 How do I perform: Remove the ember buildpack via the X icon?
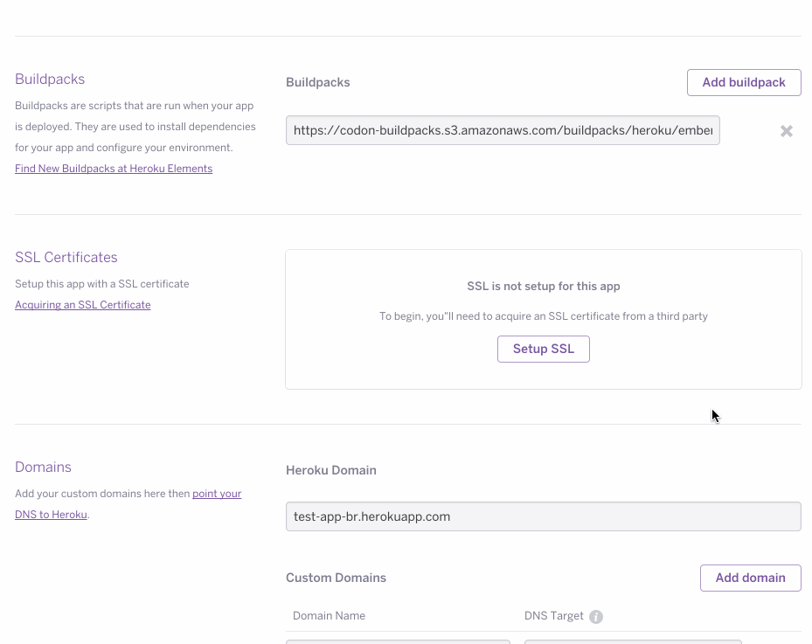tap(786, 130)
